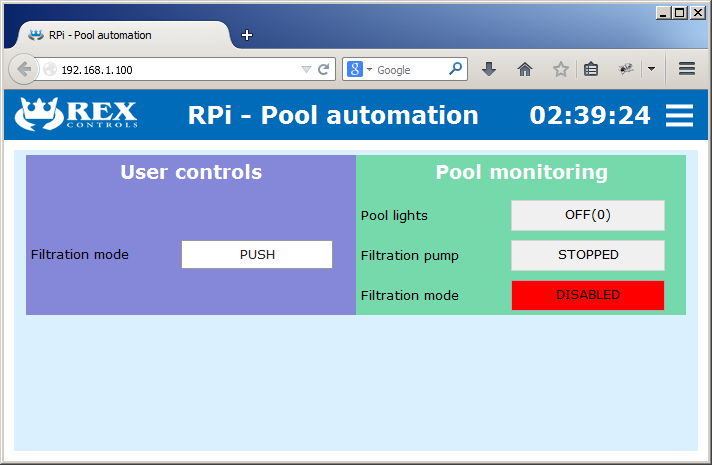Expand the URL history dropdown arrow
712x465 pixels.
click(306, 70)
